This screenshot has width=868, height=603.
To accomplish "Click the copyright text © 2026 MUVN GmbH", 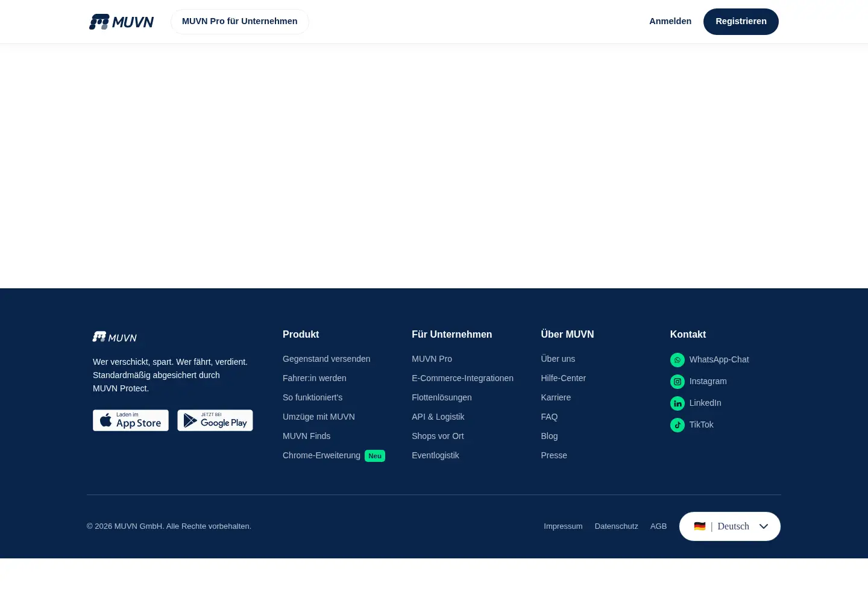I will click(x=169, y=526).
